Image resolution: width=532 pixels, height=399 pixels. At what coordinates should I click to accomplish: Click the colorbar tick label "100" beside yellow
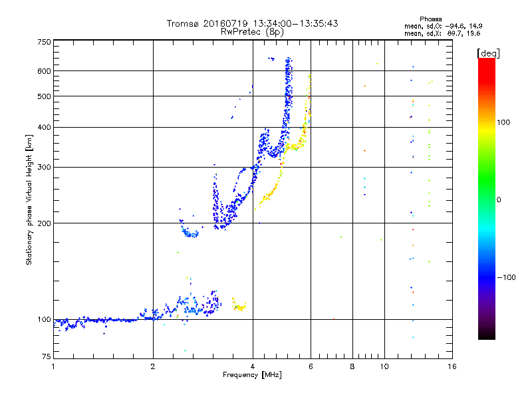(503, 122)
